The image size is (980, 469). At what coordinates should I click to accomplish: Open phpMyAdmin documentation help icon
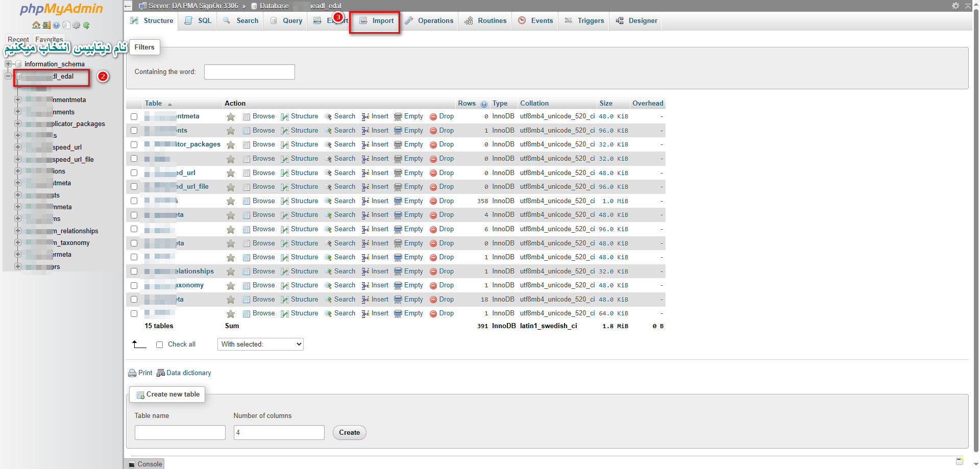pos(56,25)
